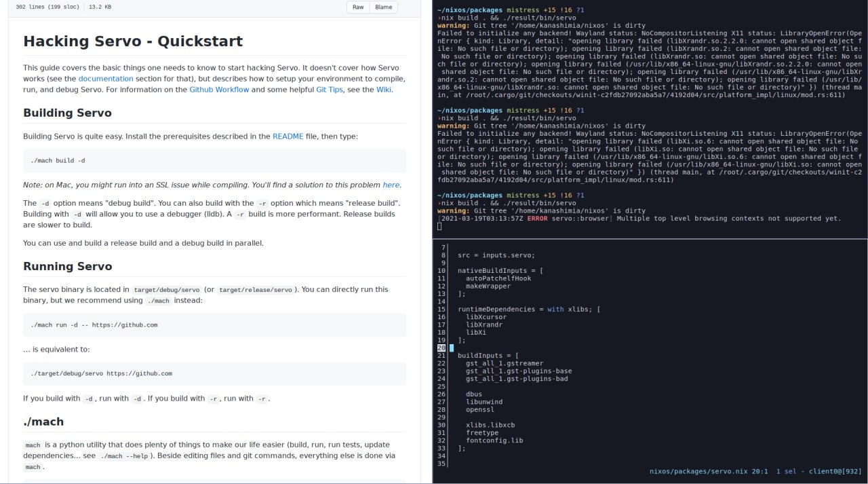868x484 pixels.
Task: Follow the 'here' link about SSL issue
Action: (x=391, y=185)
